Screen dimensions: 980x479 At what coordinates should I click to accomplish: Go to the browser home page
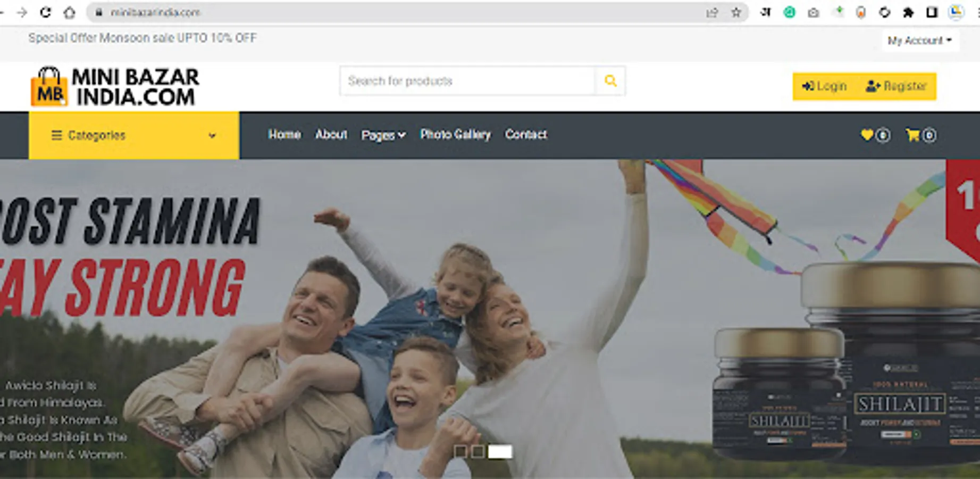[x=69, y=12]
